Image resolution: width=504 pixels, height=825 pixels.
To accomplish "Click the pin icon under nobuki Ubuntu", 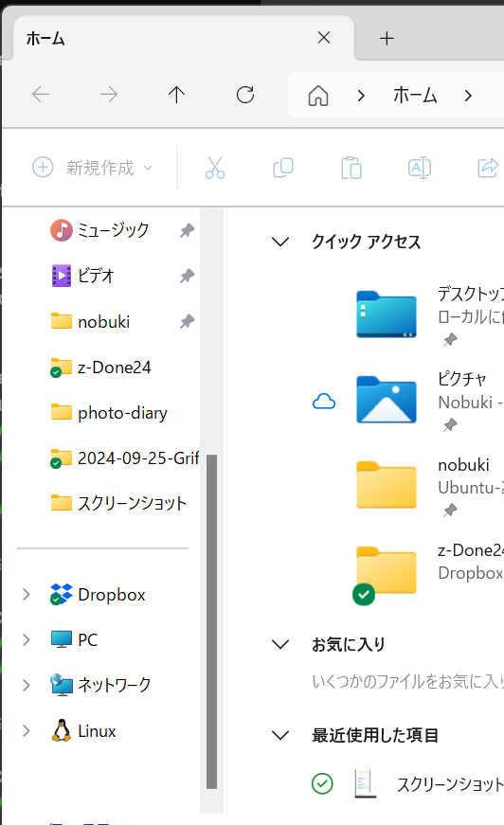I will [450, 511].
